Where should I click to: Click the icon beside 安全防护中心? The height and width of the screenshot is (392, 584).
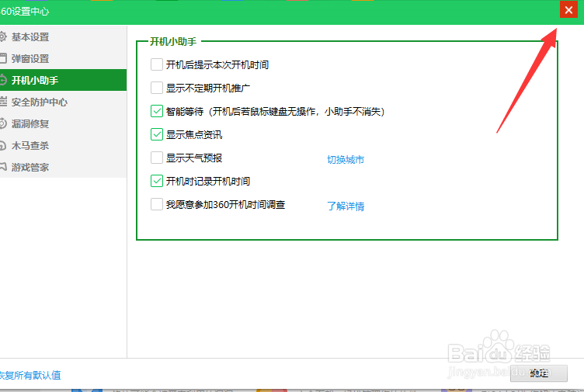coord(3,102)
